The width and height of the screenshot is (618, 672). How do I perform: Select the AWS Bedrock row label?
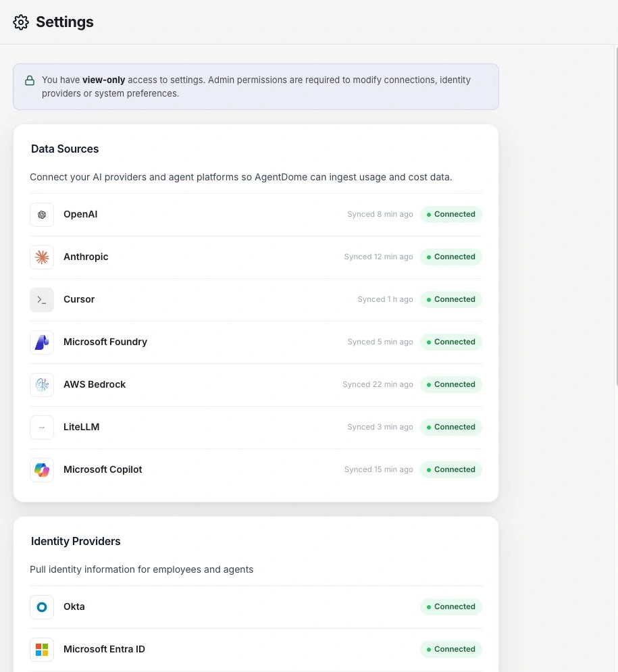[x=95, y=384]
